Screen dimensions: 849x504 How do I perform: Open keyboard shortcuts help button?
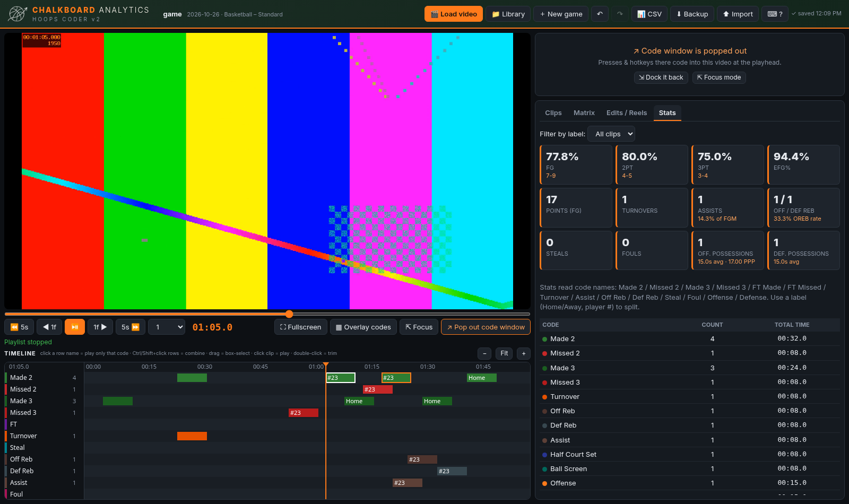pyautogui.click(x=775, y=14)
